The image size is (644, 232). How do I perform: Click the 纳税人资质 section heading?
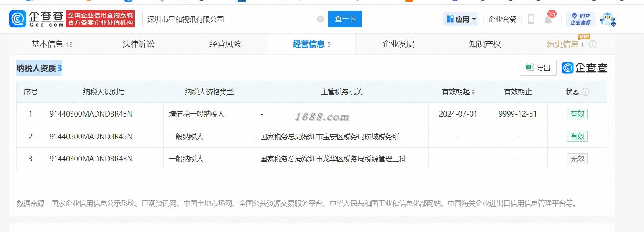coord(39,68)
